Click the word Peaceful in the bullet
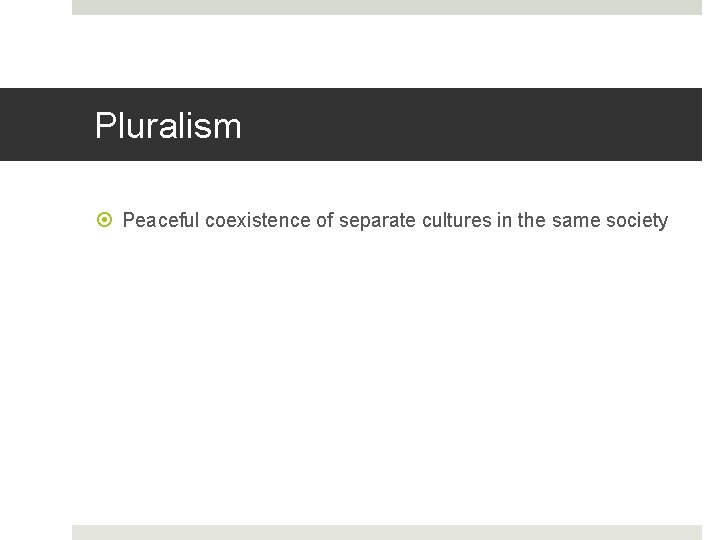Screen dimensions: 720x540 (x=161, y=221)
